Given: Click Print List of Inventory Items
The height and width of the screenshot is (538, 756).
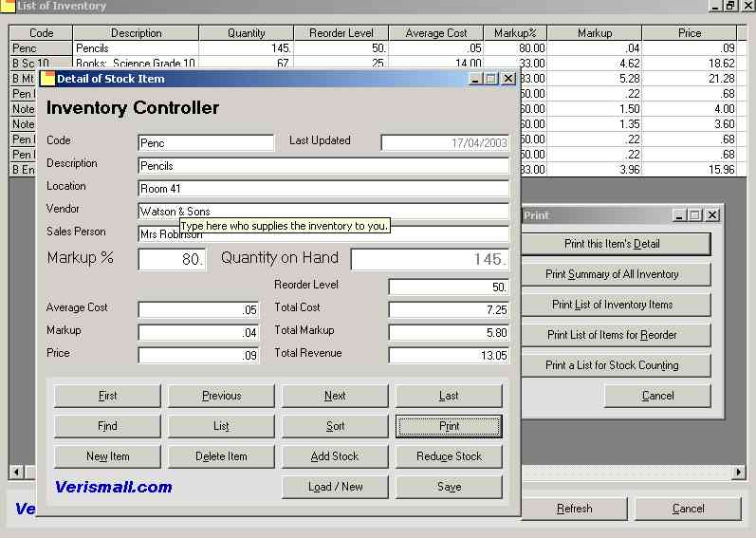Looking at the screenshot, I should 616,305.
